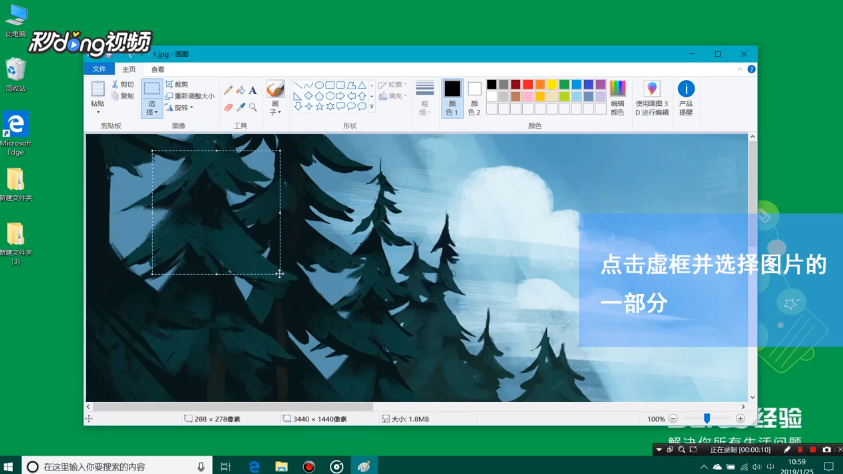843x474 pixels.
Task: Open the shape Outline (轮廓) dropdown
Action: click(392, 85)
